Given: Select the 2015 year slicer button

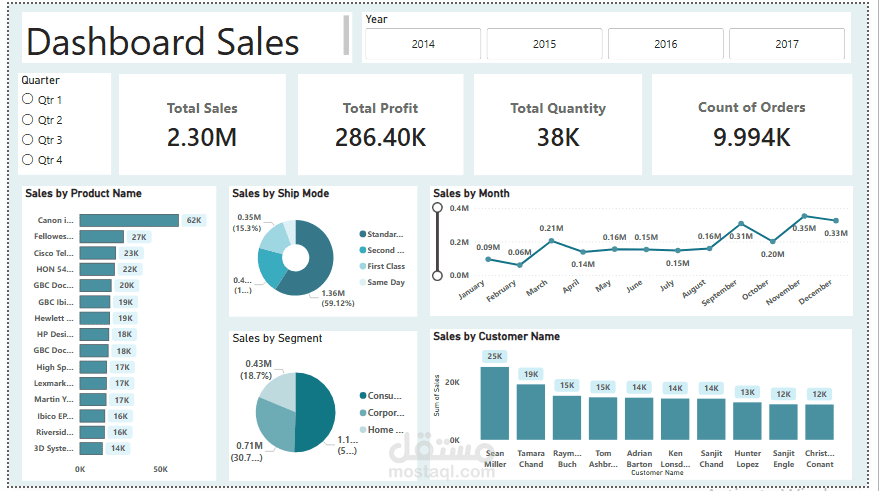Looking at the screenshot, I should [x=544, y=44].
